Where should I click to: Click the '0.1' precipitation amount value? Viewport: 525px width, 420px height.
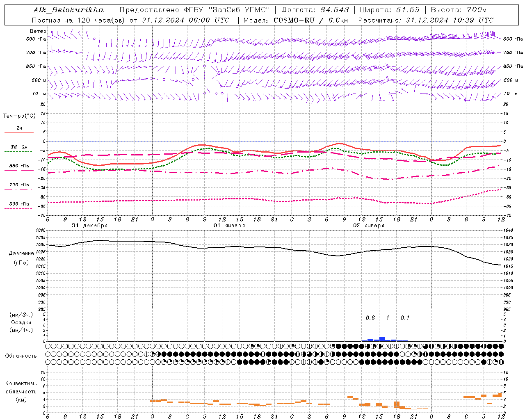405,318
